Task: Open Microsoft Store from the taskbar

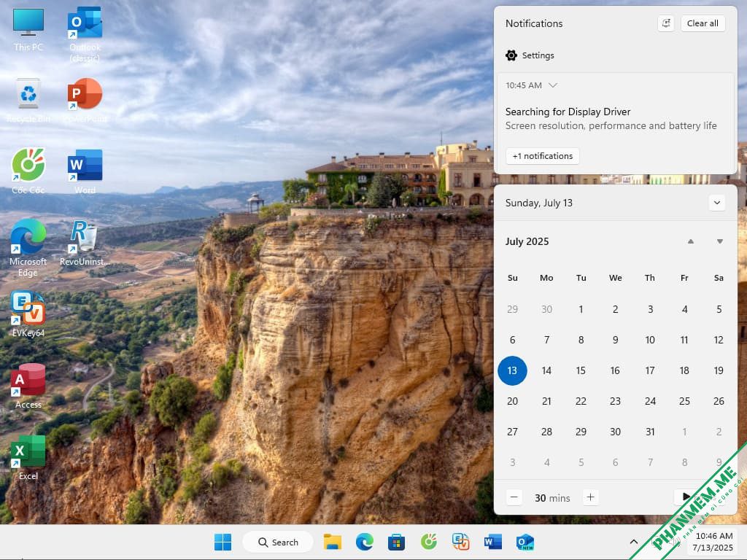Action: coord(396,542)
